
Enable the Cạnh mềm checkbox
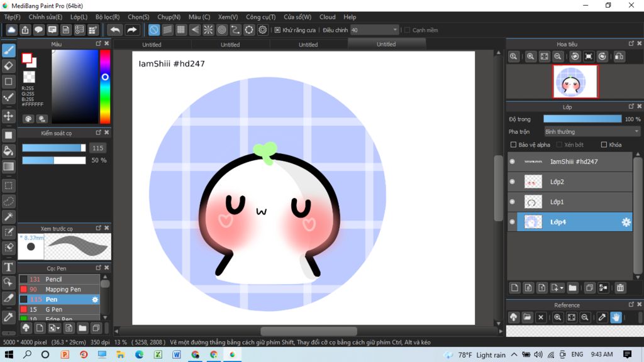(407, 30)
